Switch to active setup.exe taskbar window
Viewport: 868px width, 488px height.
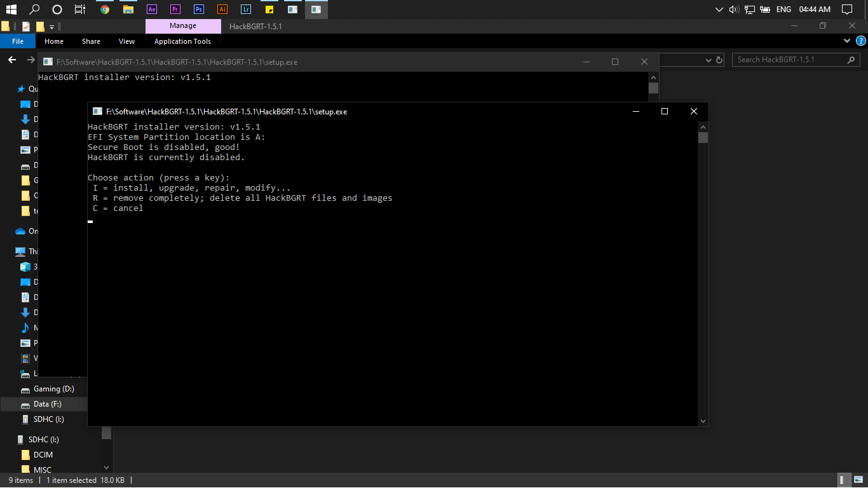point(316,10)
